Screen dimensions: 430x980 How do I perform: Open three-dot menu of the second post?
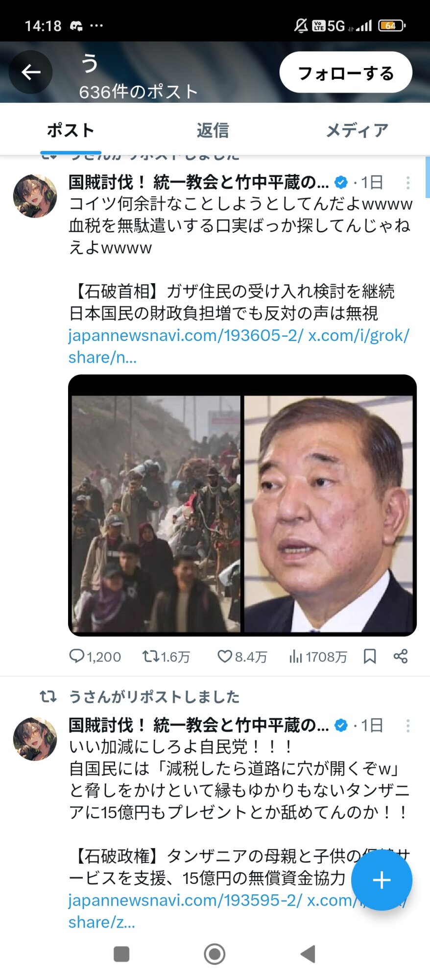408,726
